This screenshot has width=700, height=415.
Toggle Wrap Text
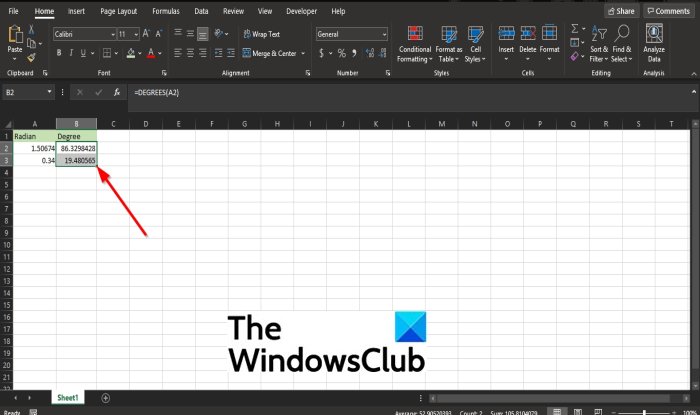point(262,34)
